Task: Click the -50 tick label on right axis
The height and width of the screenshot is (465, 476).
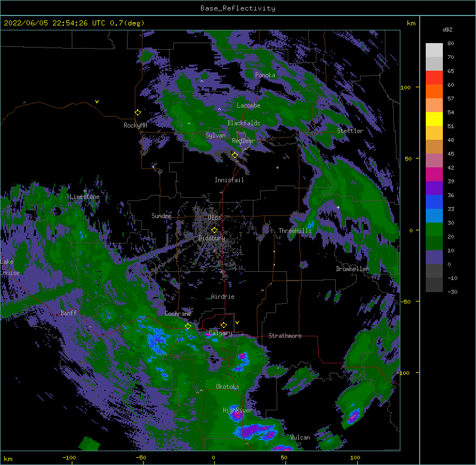Action: [405, 302]
